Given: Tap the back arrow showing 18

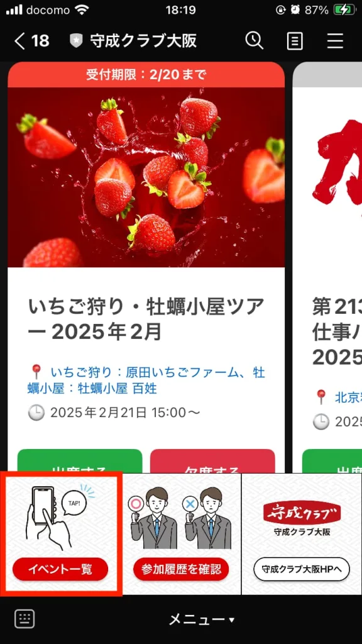Looking at the screenshot, I should click(31, 41).
